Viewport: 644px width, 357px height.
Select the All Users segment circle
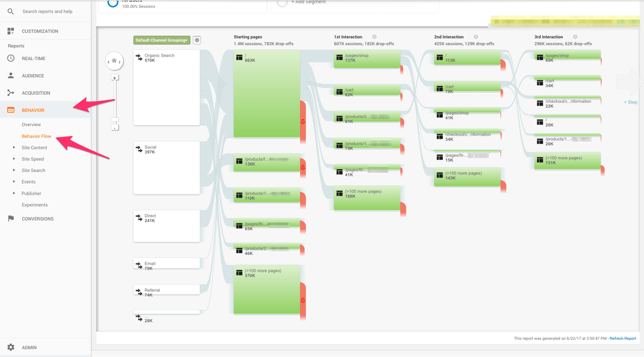112,2
